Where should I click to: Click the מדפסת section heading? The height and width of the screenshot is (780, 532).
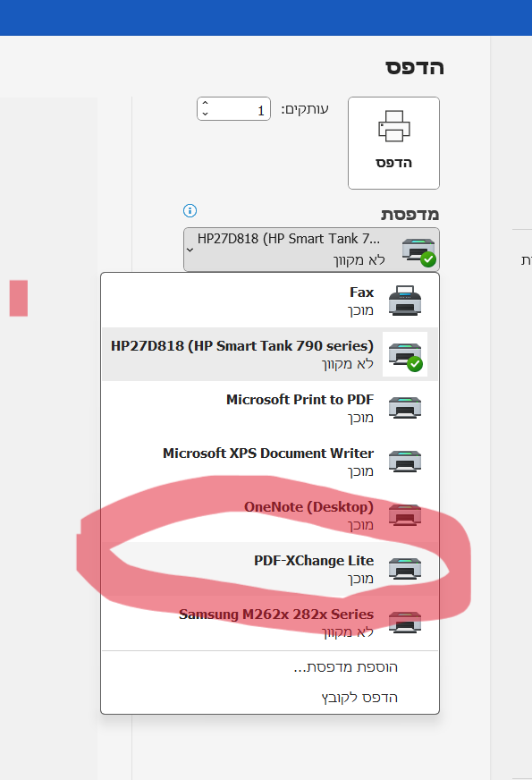click(x=410, y=215)
